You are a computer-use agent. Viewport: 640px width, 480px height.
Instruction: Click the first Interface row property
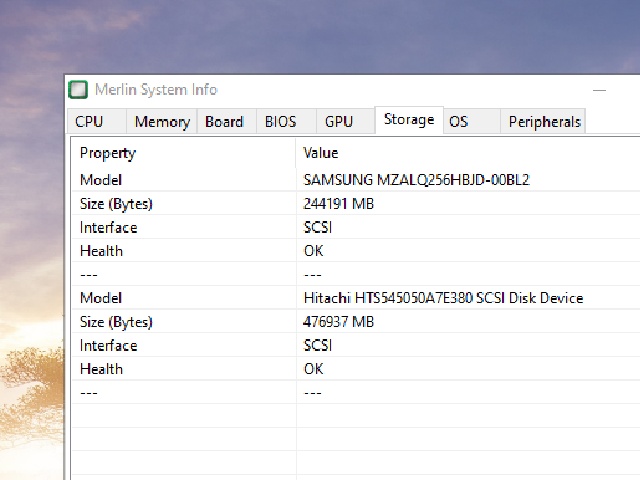tap(109, 228)
